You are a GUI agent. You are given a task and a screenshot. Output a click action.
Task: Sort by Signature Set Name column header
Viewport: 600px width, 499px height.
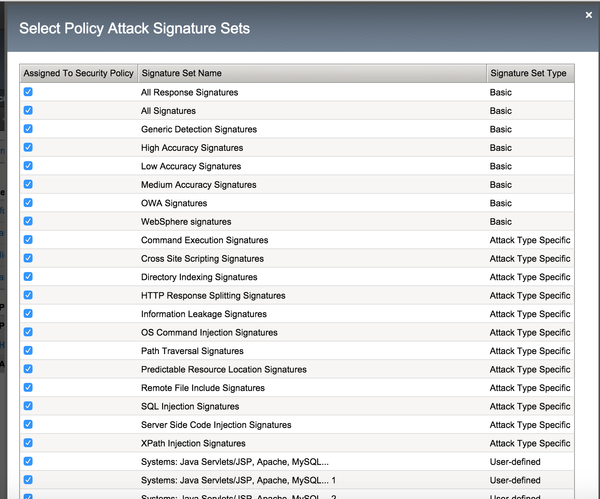pyautogui.click(x=182, y=73)
